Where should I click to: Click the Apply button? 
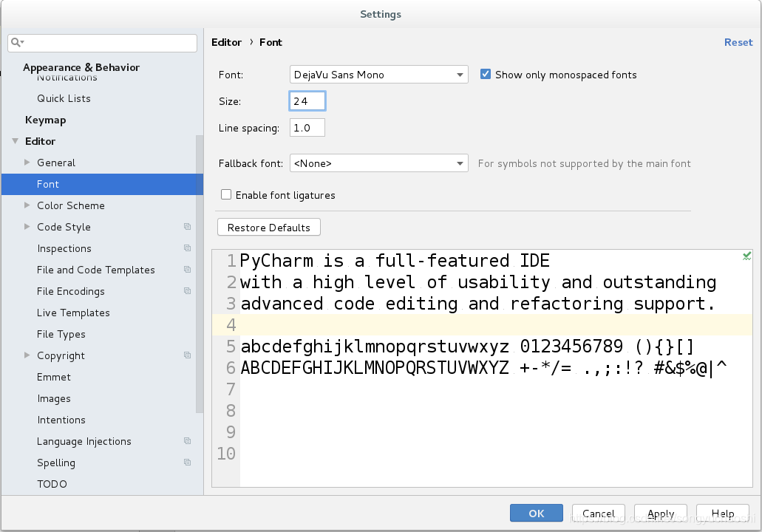point(661,513)
